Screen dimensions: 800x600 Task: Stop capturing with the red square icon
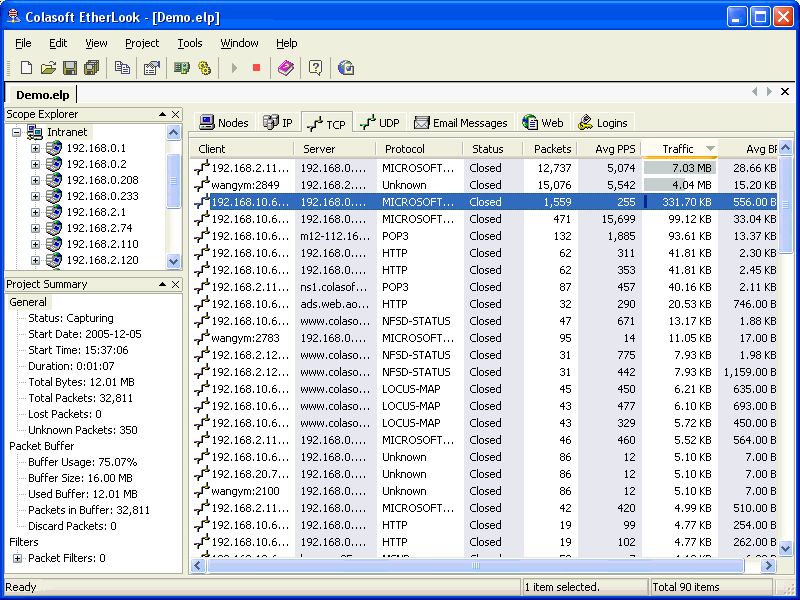coord(256,67)
